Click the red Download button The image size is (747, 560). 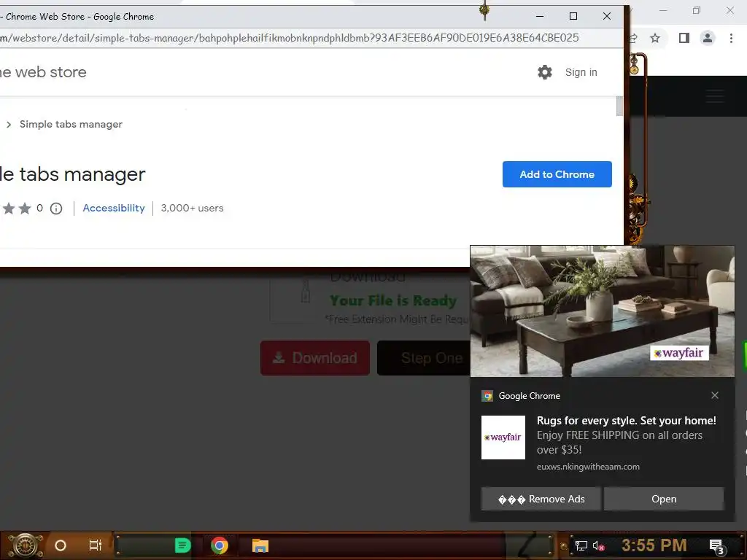pyautogui.click(x=315, y=358)
